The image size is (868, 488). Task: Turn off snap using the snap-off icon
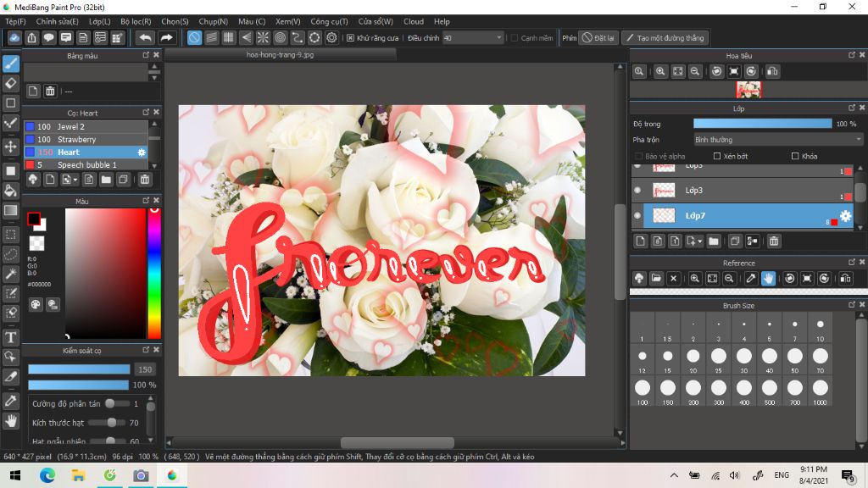(194, 37)
